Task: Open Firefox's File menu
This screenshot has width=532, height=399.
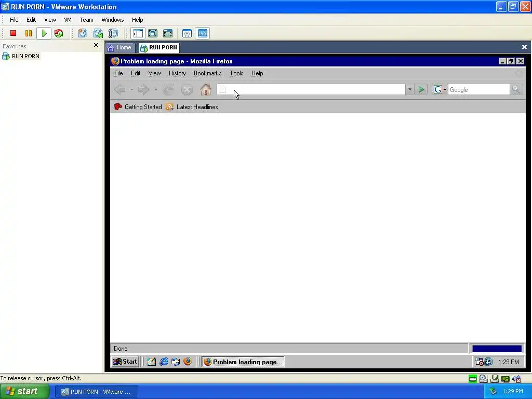Action: point(118,73)
